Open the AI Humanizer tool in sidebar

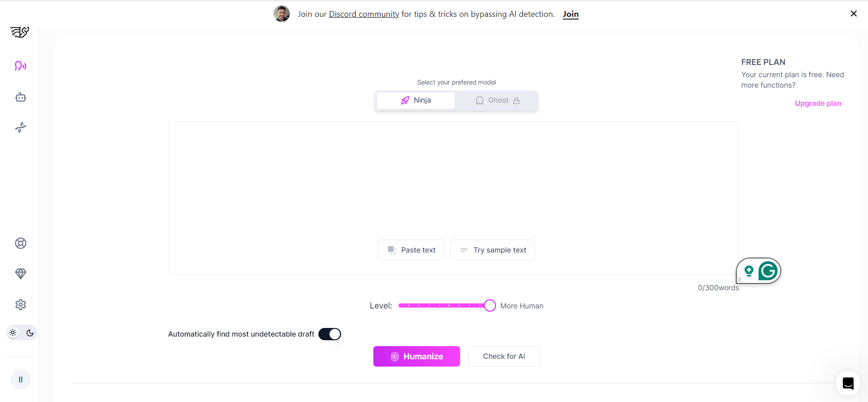(x=20, y=66)
